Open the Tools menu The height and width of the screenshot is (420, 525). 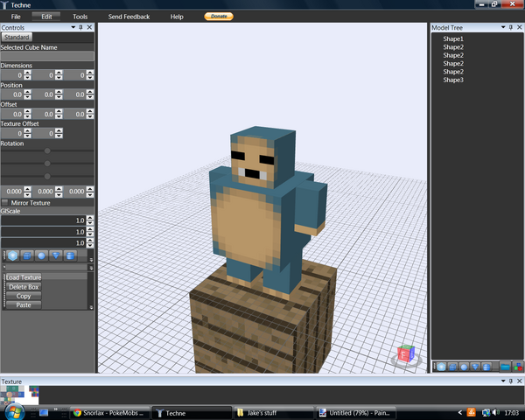80,17
